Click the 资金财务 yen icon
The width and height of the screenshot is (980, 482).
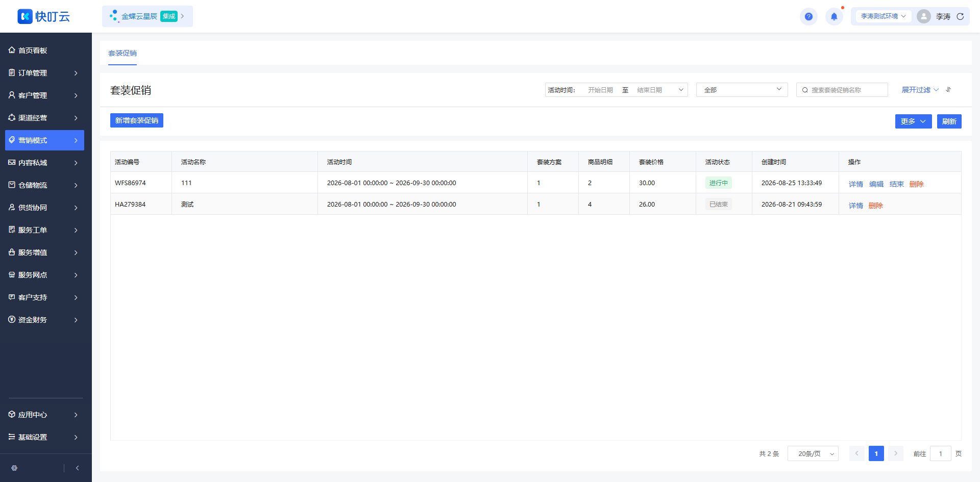(12, 319)
